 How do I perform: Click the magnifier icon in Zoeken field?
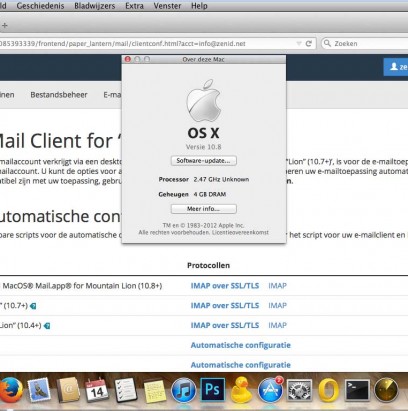[x=327, y=43]
